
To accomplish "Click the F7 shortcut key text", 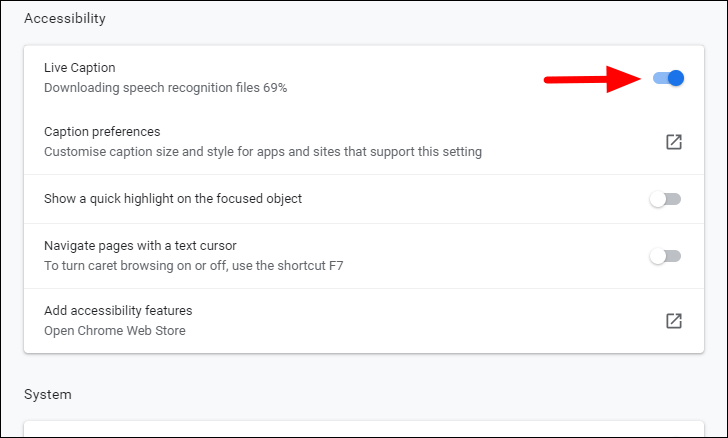I will 339,266.
